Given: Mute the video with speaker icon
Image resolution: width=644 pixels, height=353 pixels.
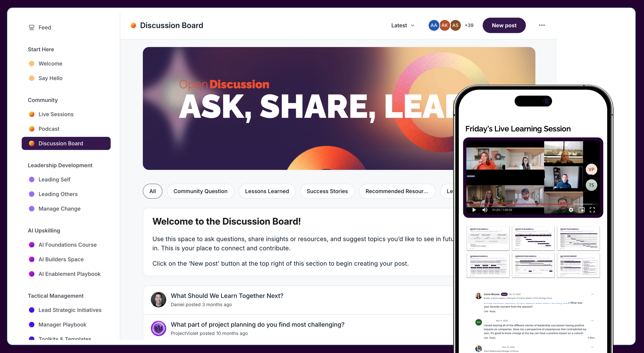Looking at the screenshot, I should tap(485, 210).
